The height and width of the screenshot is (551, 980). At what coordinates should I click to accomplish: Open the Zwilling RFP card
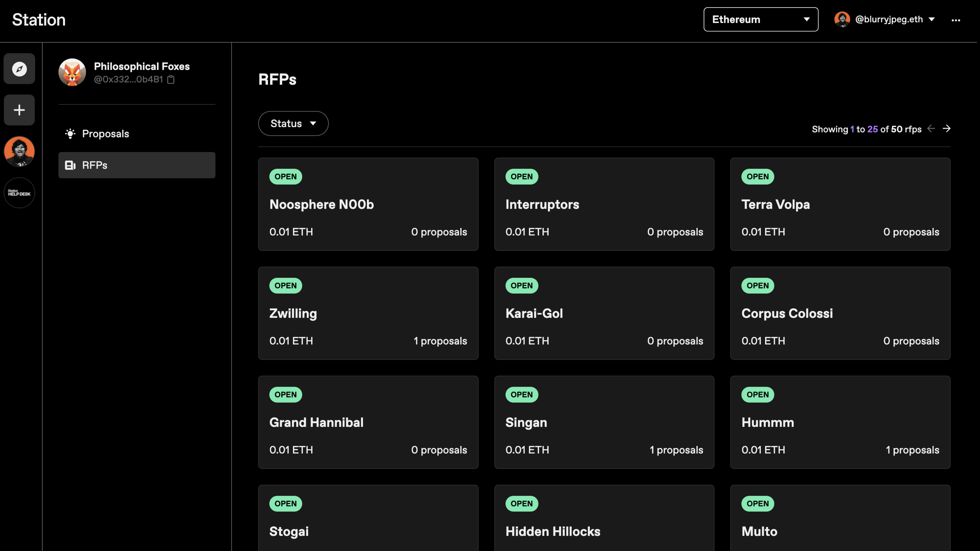[368, 313]
